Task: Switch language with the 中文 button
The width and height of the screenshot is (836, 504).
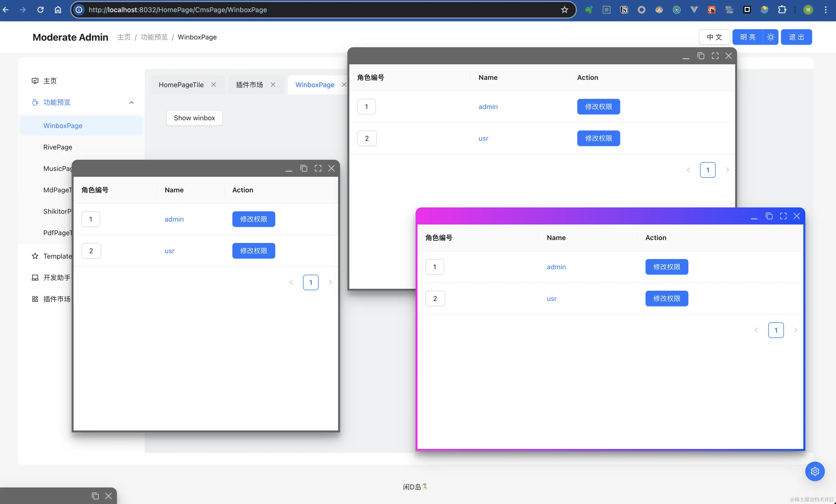Action: click(714, 37)
